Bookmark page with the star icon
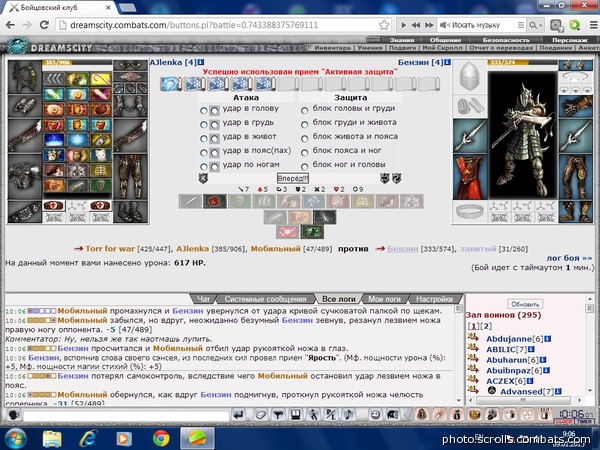Image resolution: width=600 pixels, height=450 pixels. tap(384, 25)
